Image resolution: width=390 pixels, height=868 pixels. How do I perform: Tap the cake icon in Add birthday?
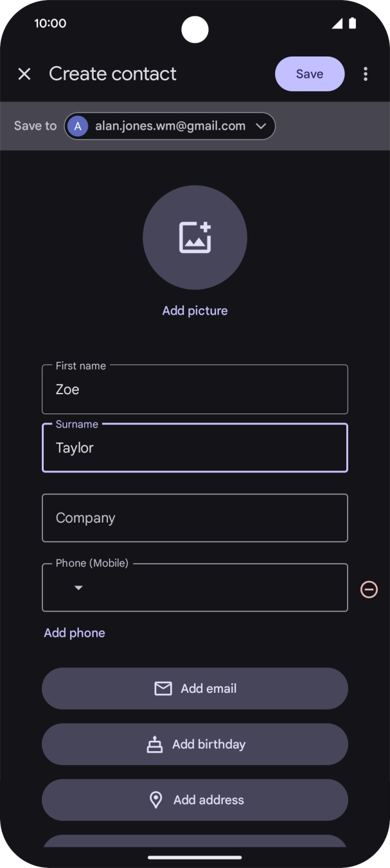pos(154,744)
